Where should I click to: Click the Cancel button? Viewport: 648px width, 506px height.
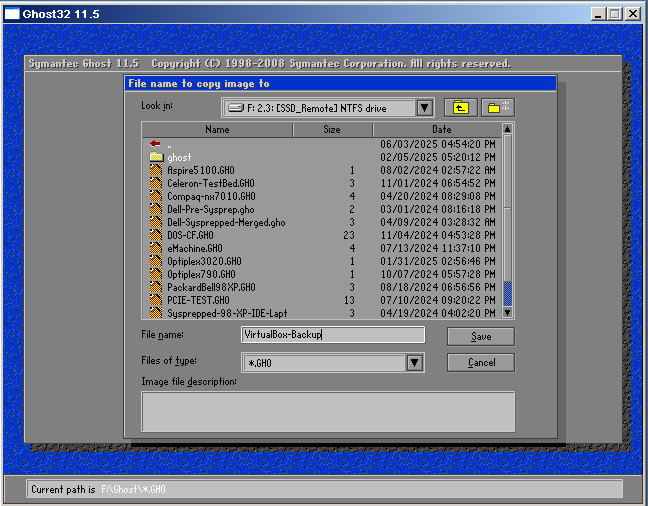coord(481,363)
